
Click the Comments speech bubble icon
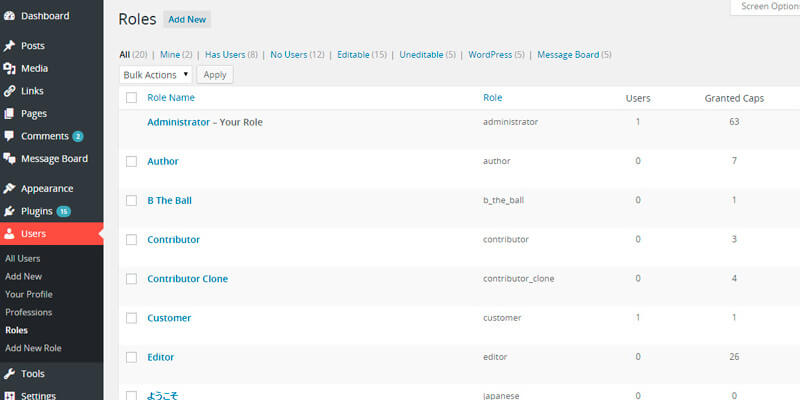coord(9,136)
